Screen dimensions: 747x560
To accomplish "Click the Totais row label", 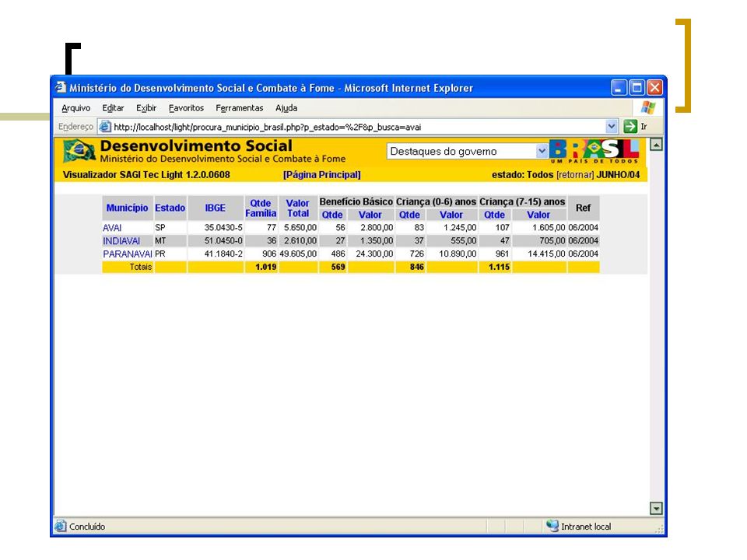I will click(141, 267).
